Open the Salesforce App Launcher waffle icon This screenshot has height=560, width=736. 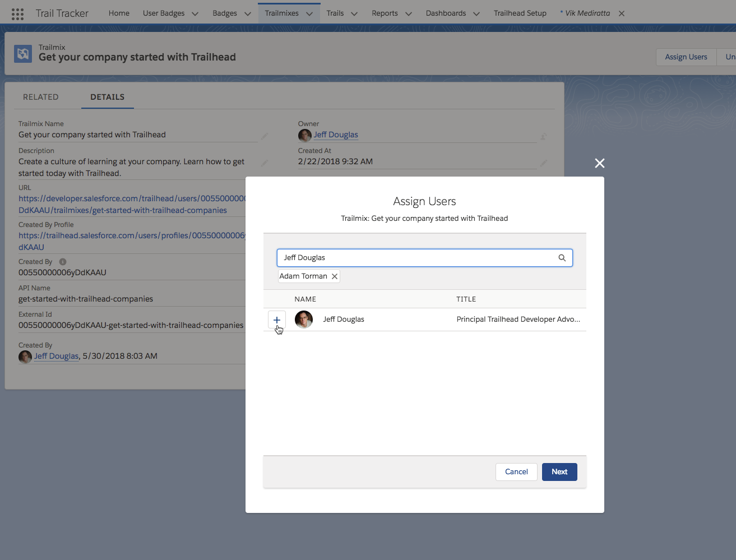click(17, 13)
